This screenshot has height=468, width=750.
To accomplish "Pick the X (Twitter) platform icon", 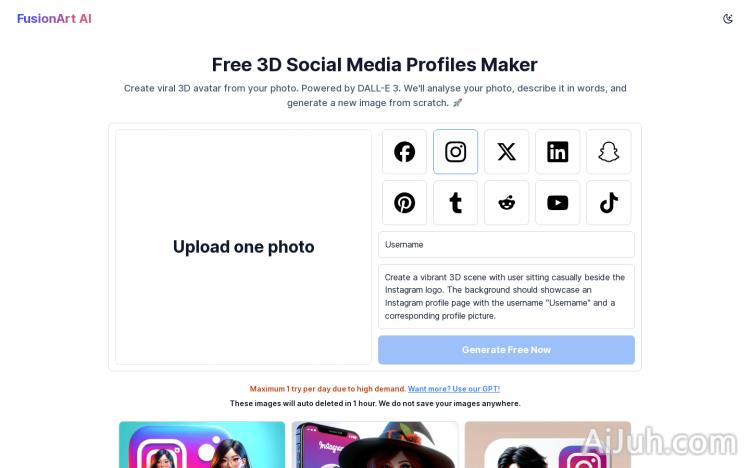I will coord(507,152).
